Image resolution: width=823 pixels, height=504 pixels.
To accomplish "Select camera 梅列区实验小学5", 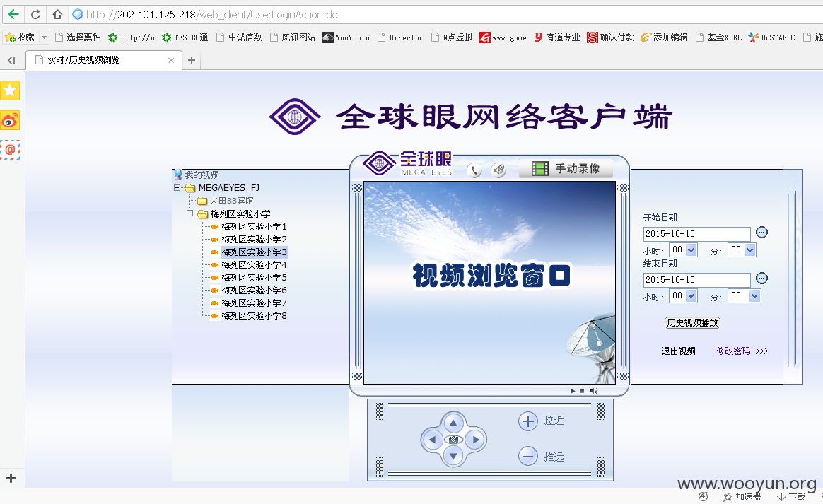I will tap(254, 277).
